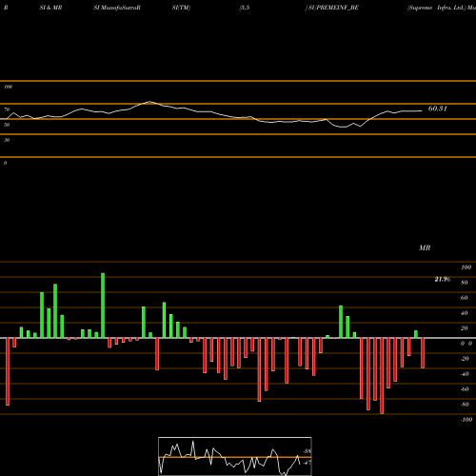The width and height of the screenshot is (476, 476).
Task: Click the 100 label on the MR axis
Action: (x=466, y=268)
